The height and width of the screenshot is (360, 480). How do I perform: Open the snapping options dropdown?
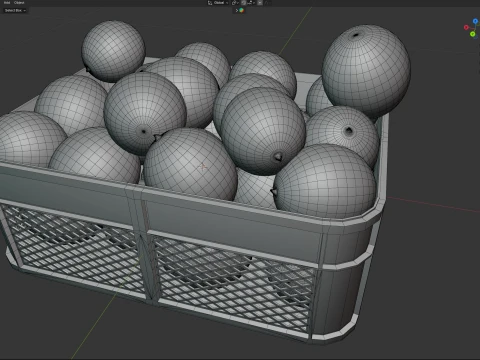pos(251,3)
